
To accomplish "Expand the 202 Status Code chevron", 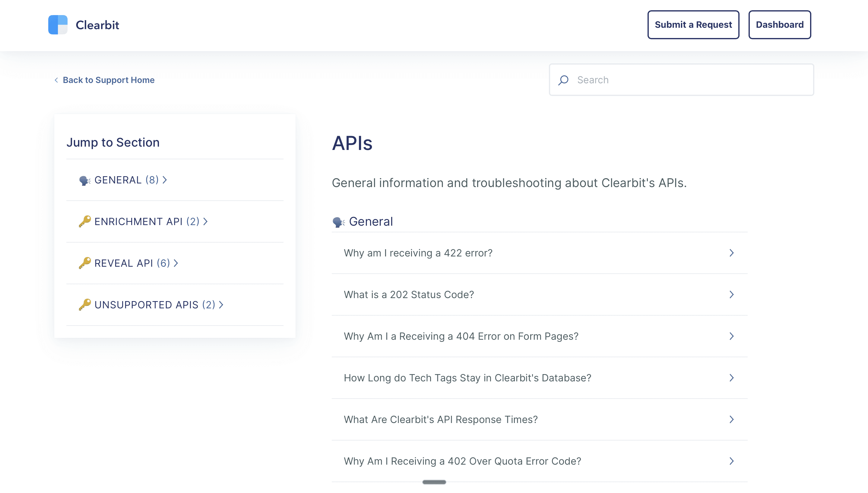I will click(x=731, y=294).
